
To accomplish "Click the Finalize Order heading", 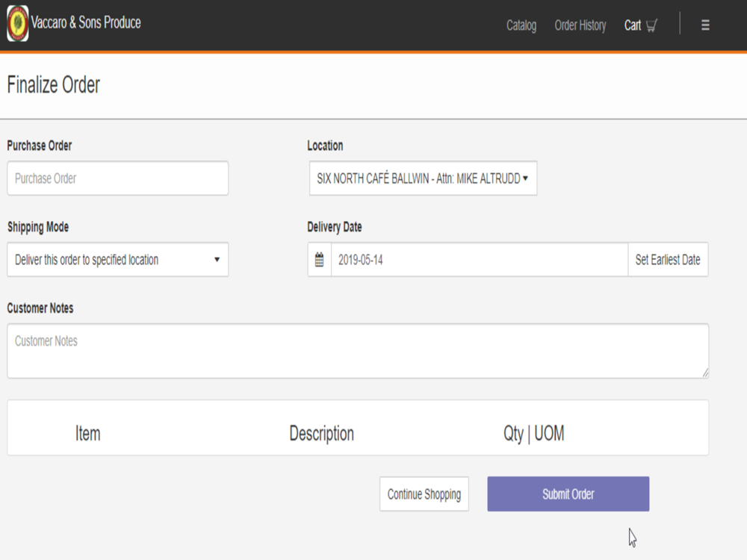I will click(53, 85).
